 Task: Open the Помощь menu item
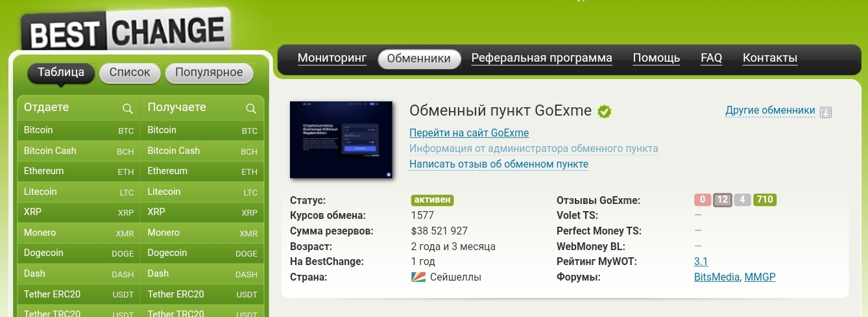click(657, 58)
